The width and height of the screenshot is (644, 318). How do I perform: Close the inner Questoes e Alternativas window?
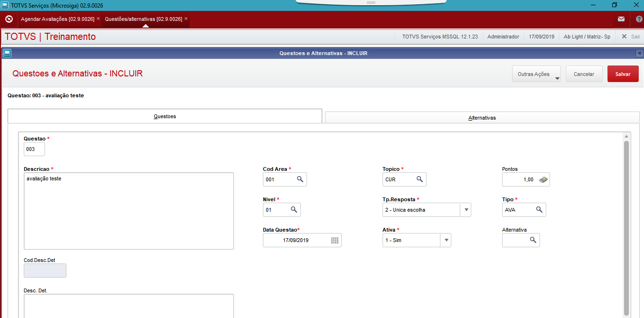pyautogui.click(x=639, y=53)
